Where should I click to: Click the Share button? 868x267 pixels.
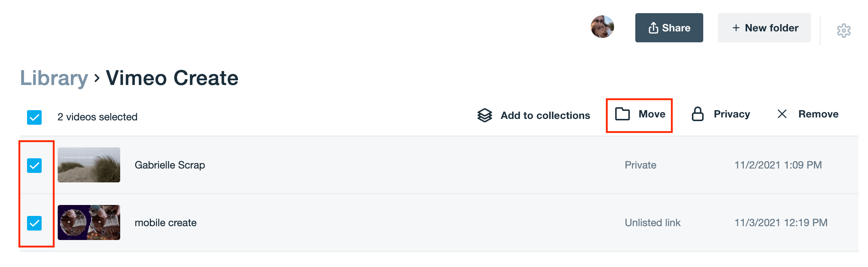point(669,27)
